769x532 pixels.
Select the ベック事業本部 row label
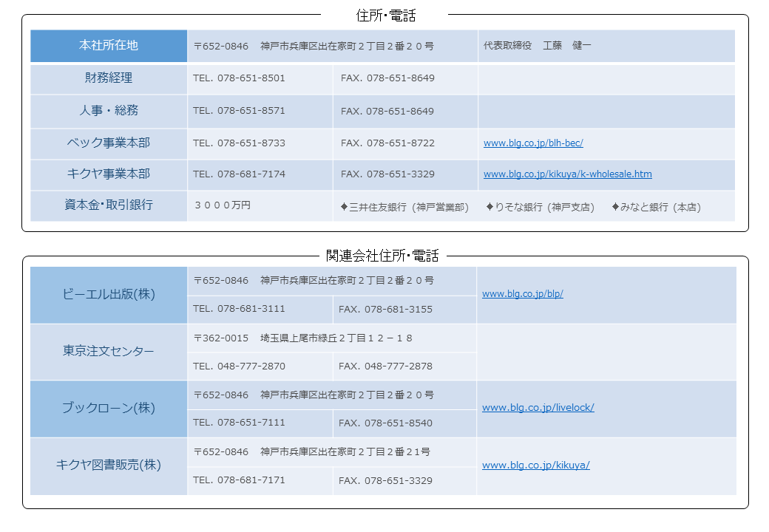click(109, 143)
